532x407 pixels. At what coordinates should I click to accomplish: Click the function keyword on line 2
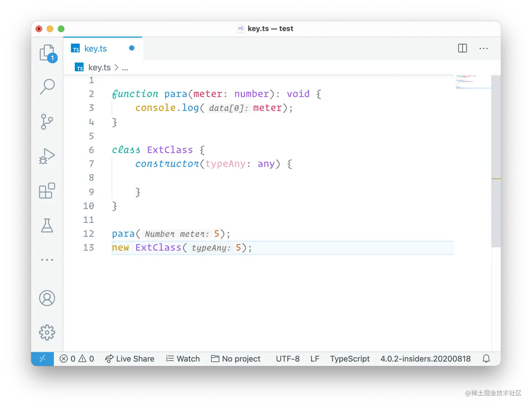[x=135, y=94]
